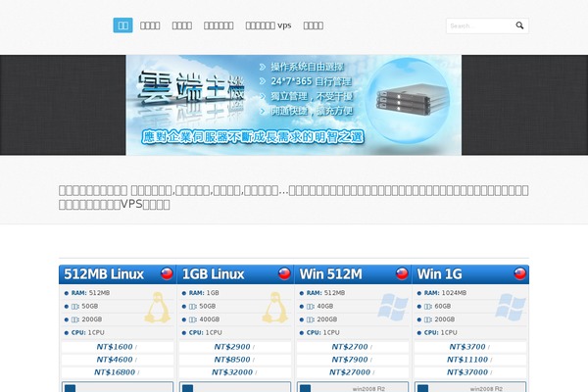The image size is (588, 392).
Task: Click the flag icon on Win 1G card
Action: pyautogui.click(x=519, y=273)
